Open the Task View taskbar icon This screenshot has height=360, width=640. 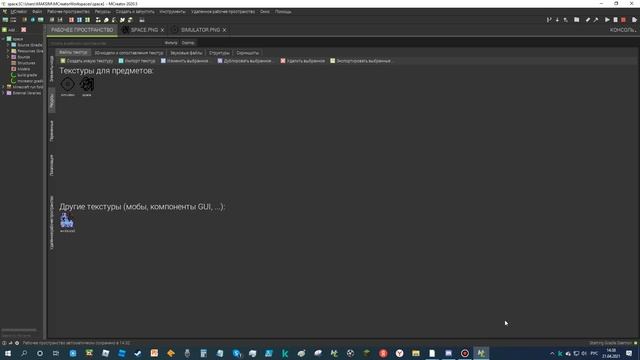coord(56,353)
